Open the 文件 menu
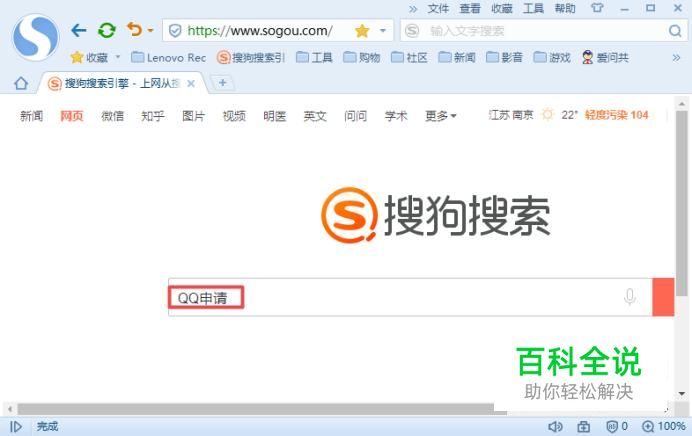 438,8
